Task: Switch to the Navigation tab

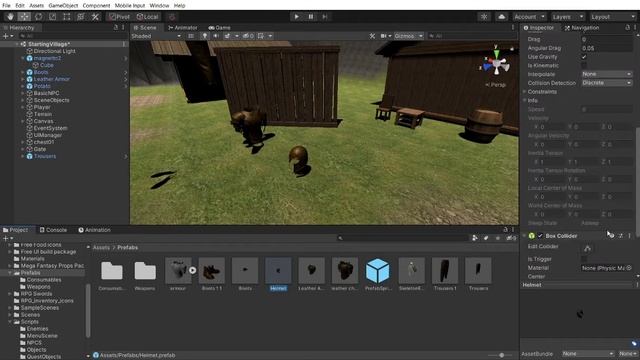Action: [x=582, y=27]
